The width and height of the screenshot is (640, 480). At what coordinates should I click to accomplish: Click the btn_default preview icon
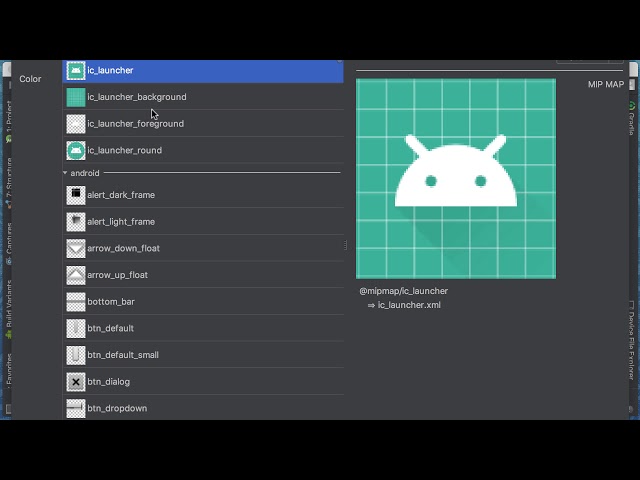tap(76, 328)
